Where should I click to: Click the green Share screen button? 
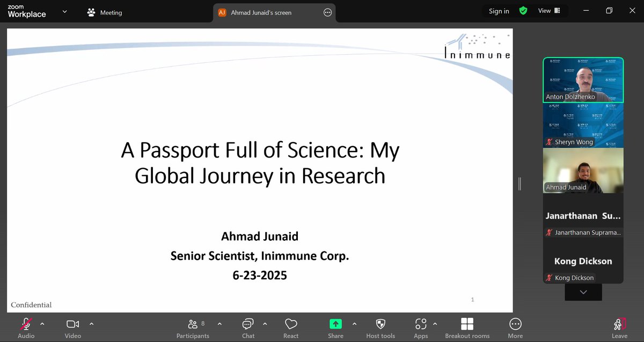click(335, 328)
